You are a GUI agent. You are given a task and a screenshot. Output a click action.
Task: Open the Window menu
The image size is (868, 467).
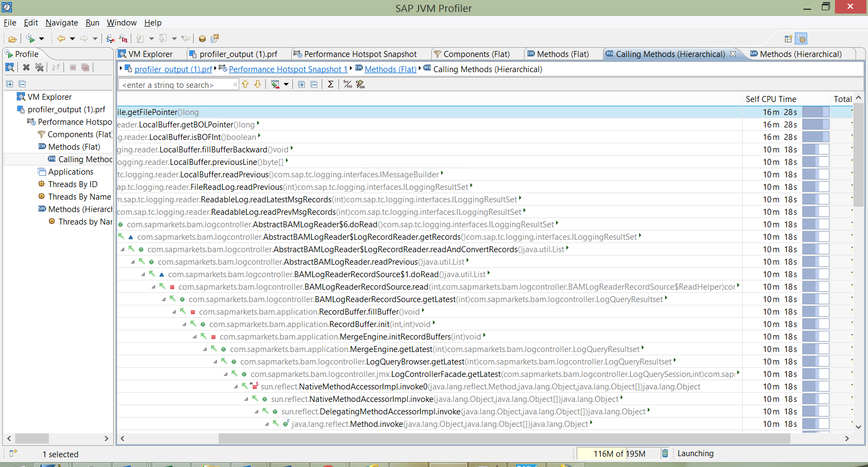pyautogui.click(x=122, y=23)
